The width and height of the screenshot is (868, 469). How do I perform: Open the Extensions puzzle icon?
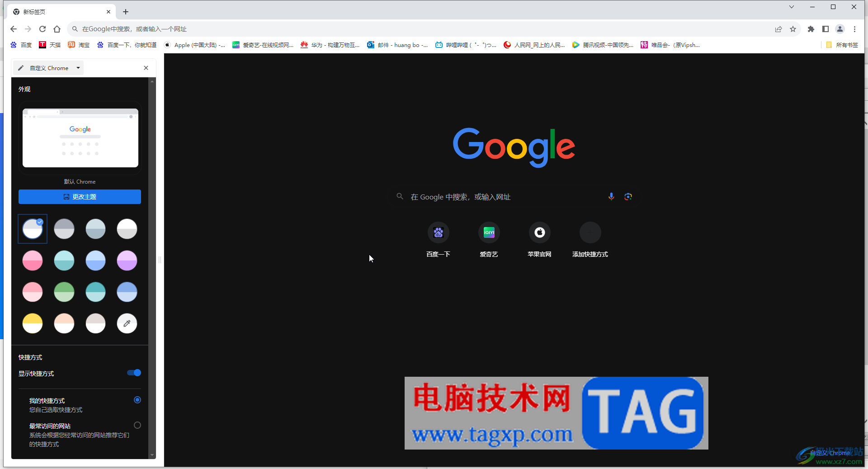811,29
